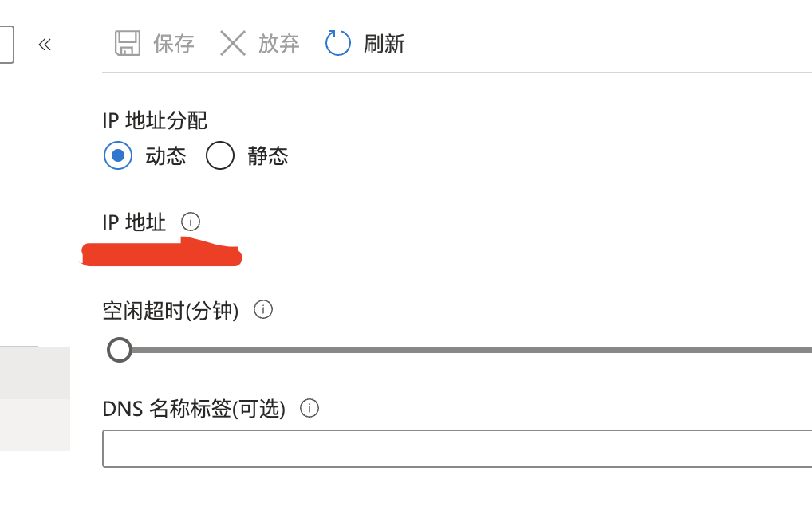Click the red redacted IP address value

tap(162, 254)
